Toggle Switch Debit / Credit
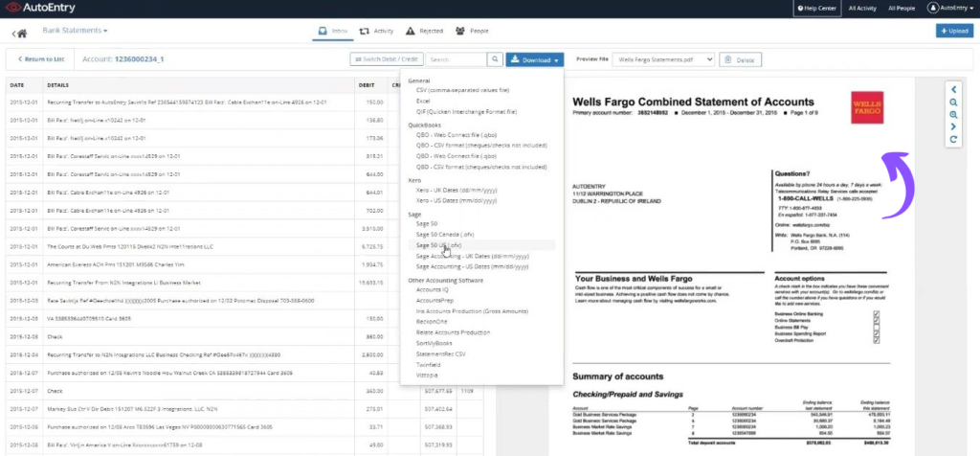This screenshot has width=980, height=456. click(386, 59)
